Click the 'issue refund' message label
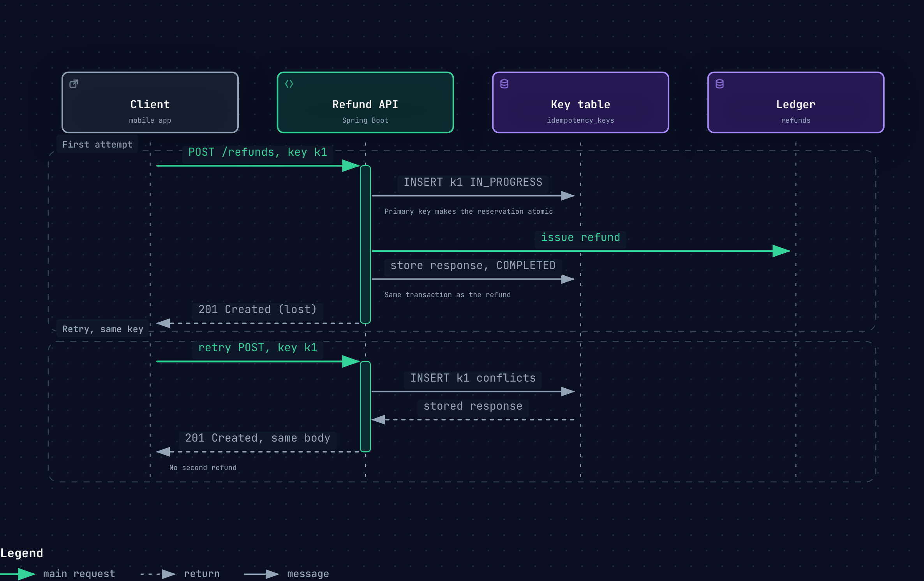924x581 pixels. pos(580,238)
